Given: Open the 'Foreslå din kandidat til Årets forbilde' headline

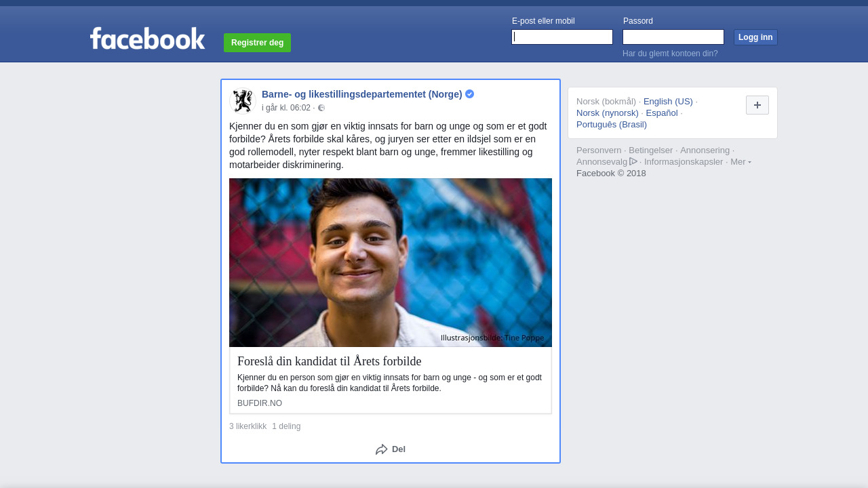Looking at the screenshot, I should 330,361.
